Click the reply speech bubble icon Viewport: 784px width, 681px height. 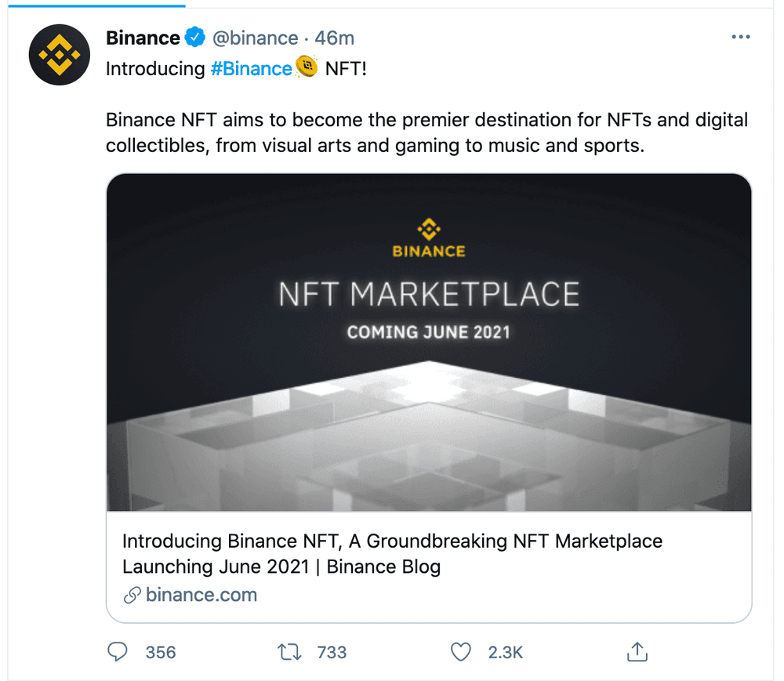pos(117,651)
